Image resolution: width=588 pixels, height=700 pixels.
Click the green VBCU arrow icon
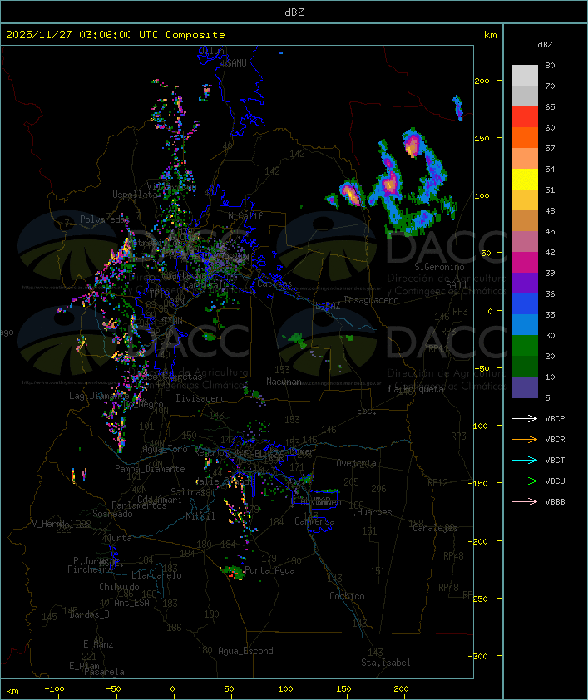point(525,481)
